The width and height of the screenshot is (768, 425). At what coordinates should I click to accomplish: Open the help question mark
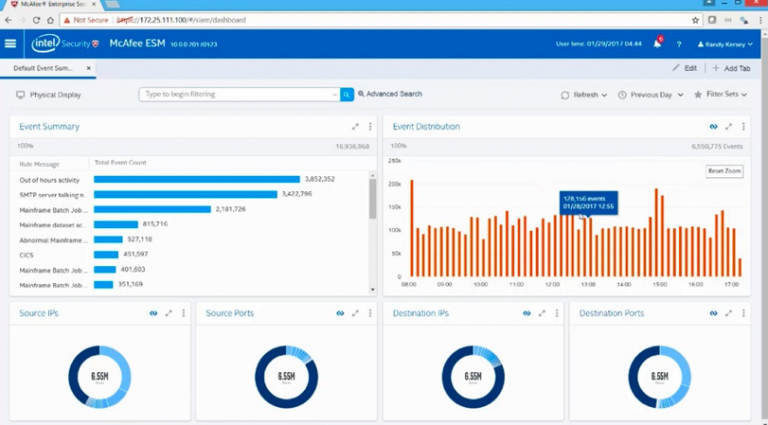[x=679, y=44]
